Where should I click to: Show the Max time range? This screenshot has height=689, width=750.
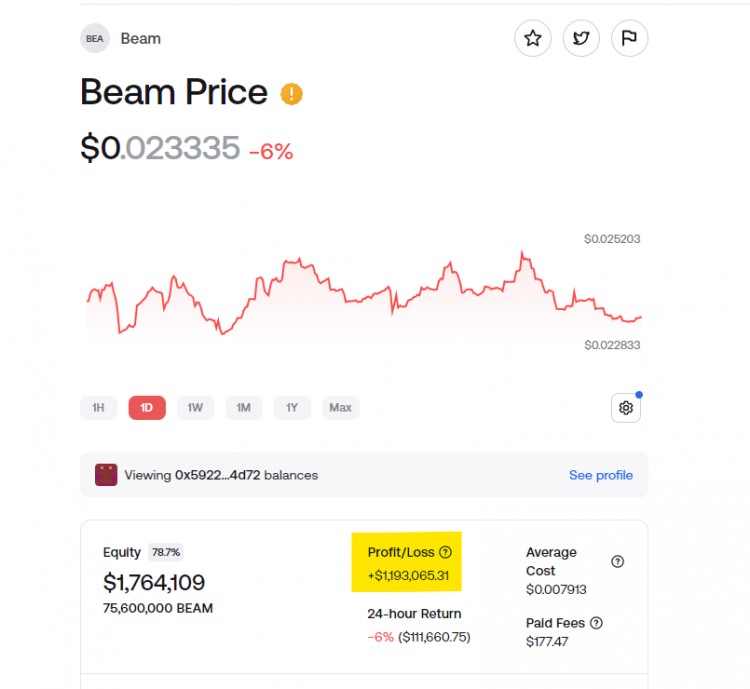[x=340, y=408]
